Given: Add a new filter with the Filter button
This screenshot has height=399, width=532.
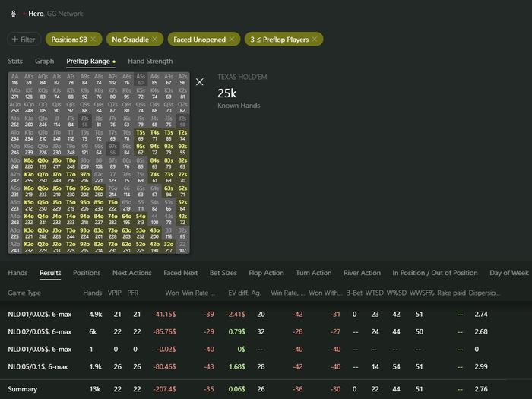Looking at the screenshot, I should coord(24,39).
